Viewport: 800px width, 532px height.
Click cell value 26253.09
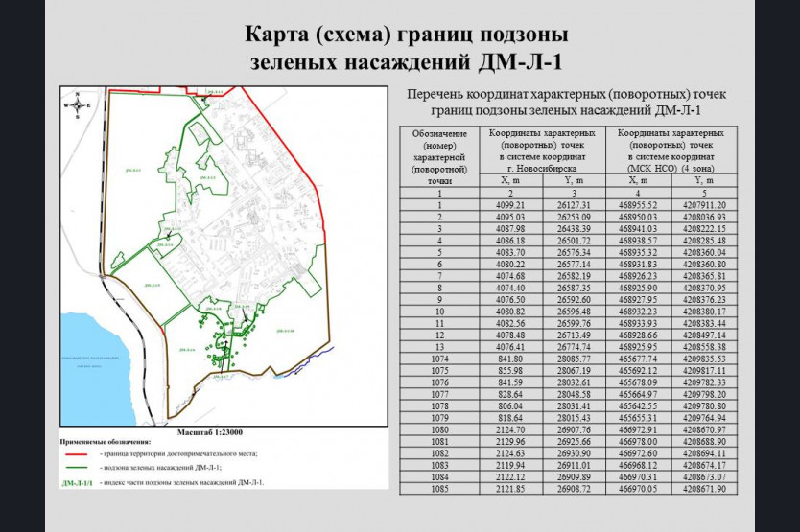(x=574, y=217)
